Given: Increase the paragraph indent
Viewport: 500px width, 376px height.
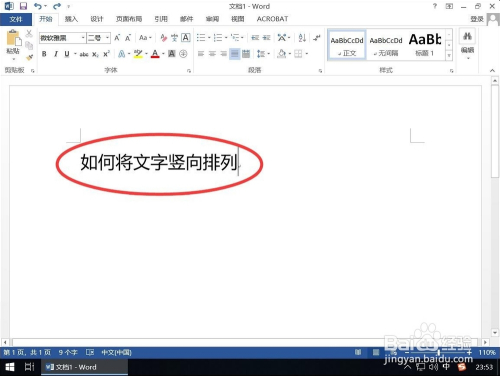Looking at the screenshot, I should click(x=266, y=38).
